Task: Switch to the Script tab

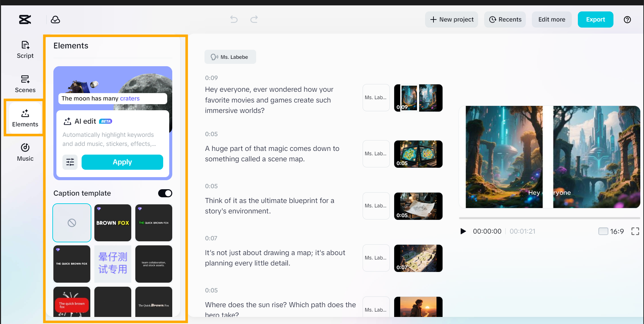Action: 25,49
